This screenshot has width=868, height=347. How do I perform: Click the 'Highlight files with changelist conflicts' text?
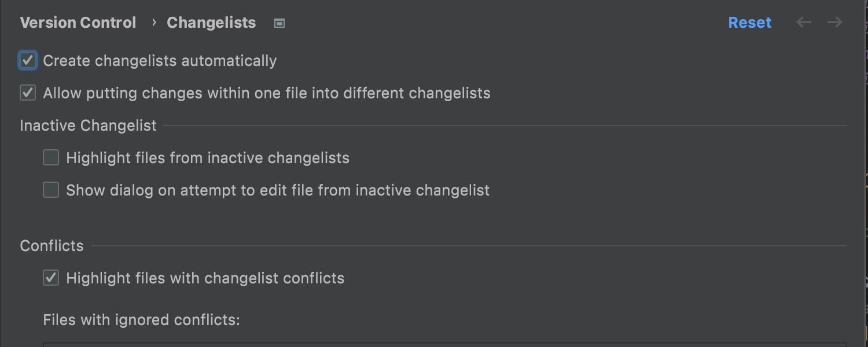click(x=205, y=278)
